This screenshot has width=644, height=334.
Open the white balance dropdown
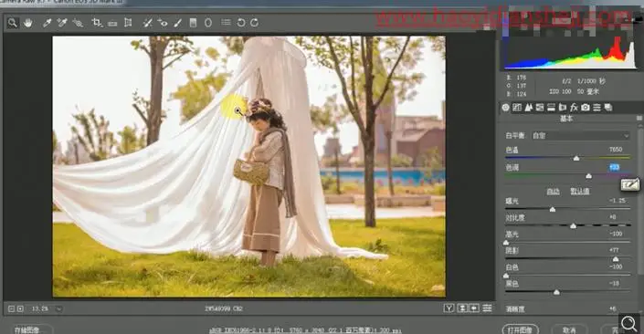pyautogui.click(x=580, y=135)
